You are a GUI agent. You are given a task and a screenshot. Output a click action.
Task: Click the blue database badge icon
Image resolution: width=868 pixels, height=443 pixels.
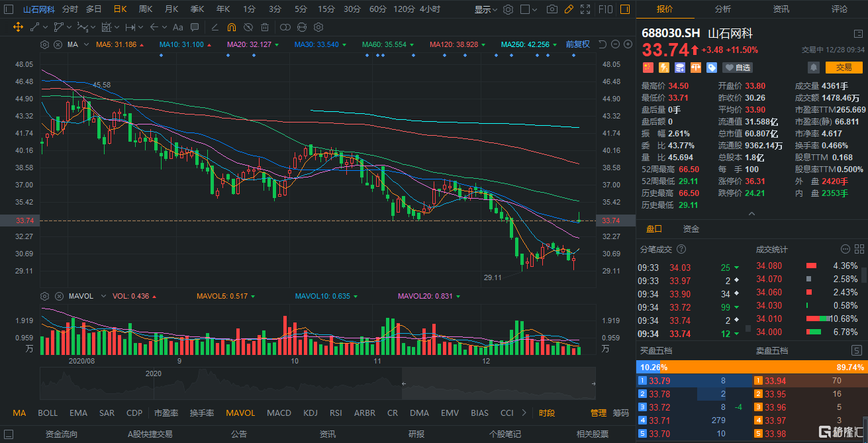(x=680, y=68)
